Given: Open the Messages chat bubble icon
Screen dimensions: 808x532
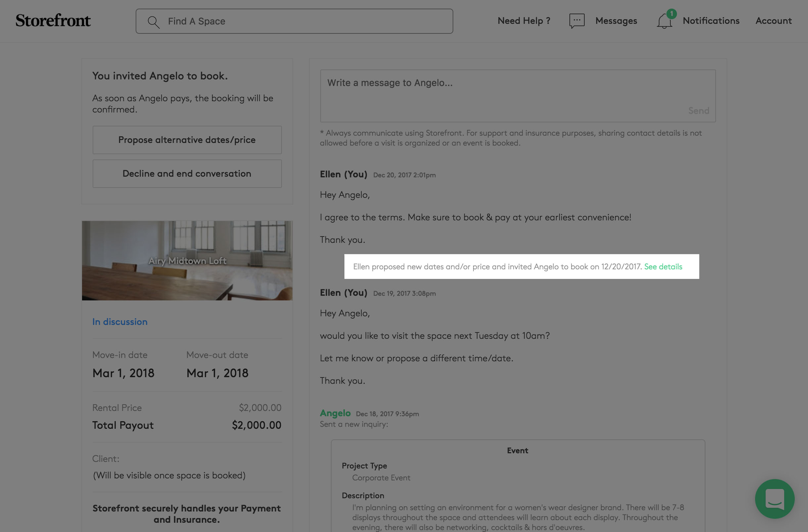Looking at the screenshot, I should (x=576, y=21).
